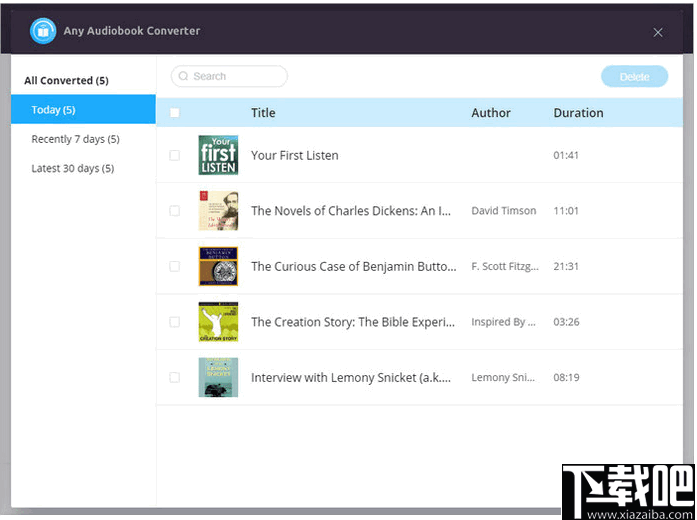
Task: Click duration 08:19
Action: tap(566, 377)
